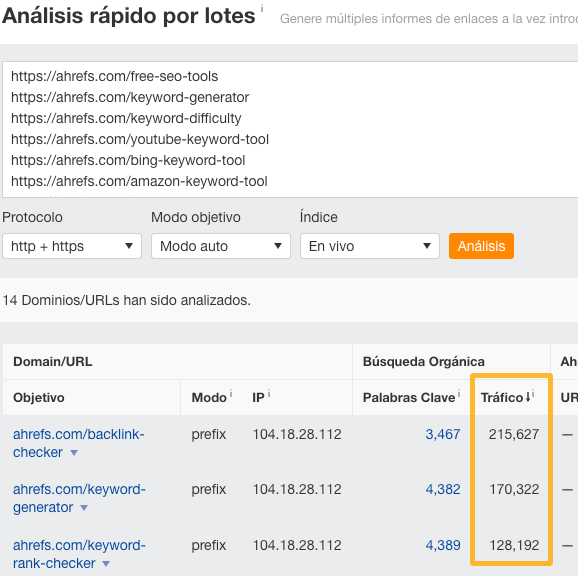Open the Modo objetivo dropdown (Modo auto)
The width and height of the screenshot is (578, 576).
pyautogui.click(x=221, y=246)
